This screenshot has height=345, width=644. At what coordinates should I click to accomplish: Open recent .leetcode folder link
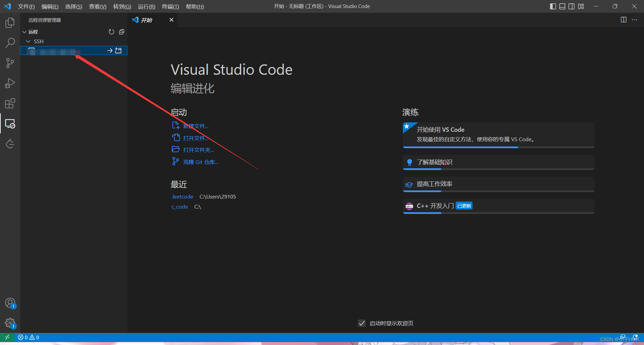click(x=182, y=196)
